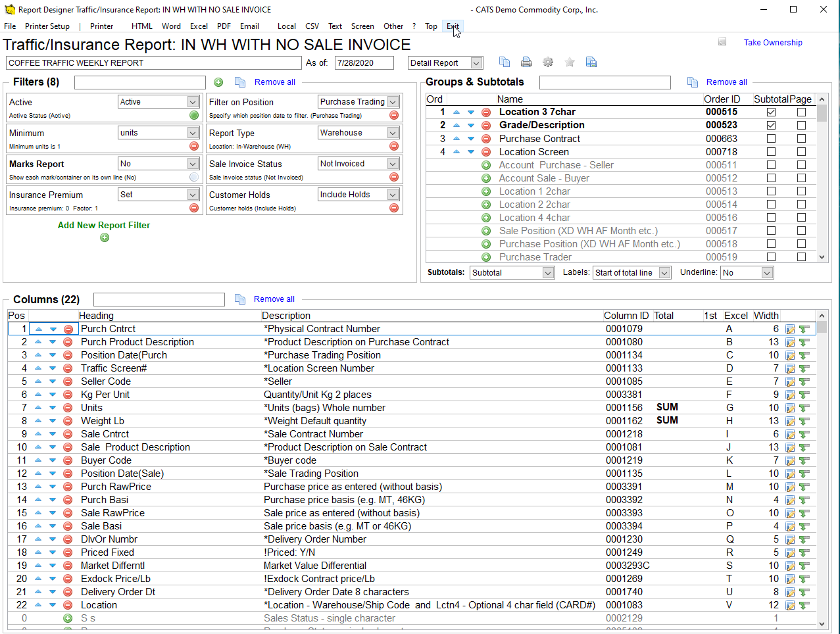The width and height of the screenshot is (840, 634).
Task: Click Remove all in Columns section
Action: tap(274, 299)
